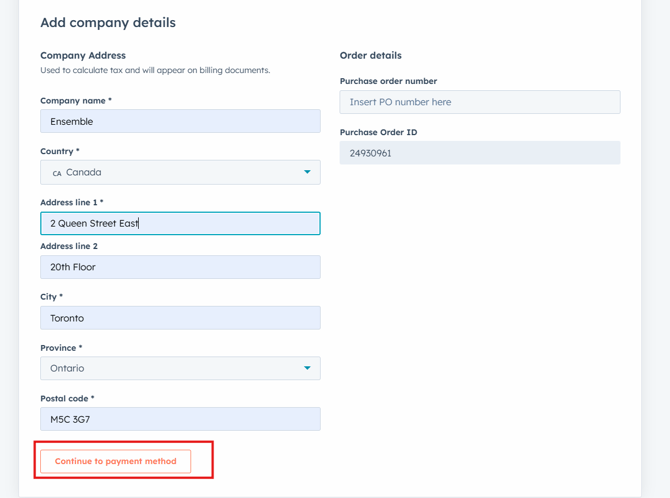Viewport: 670px width, 498px height.
Task: Expand the Country dropdown arrow
Action: (x=307, y=172)
